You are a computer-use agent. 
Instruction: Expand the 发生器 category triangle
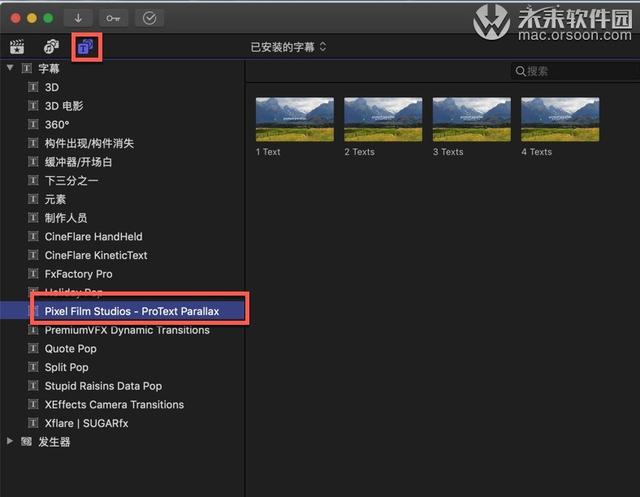9,441
